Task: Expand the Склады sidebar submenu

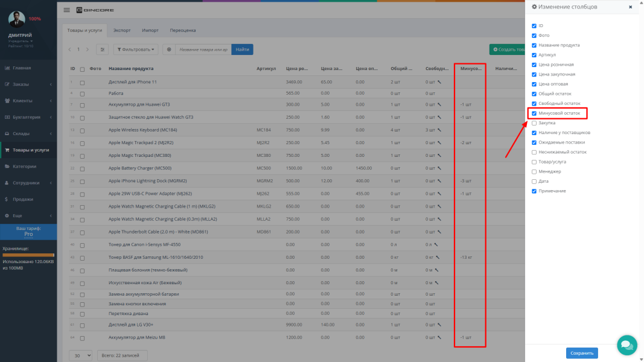Action: [51, 133]
